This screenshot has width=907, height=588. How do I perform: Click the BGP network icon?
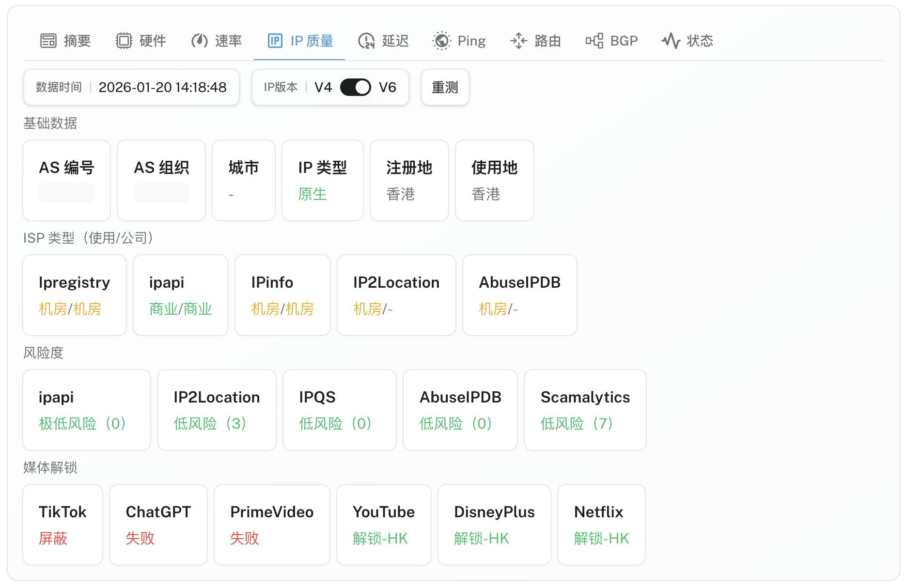[x=594, y=41]
